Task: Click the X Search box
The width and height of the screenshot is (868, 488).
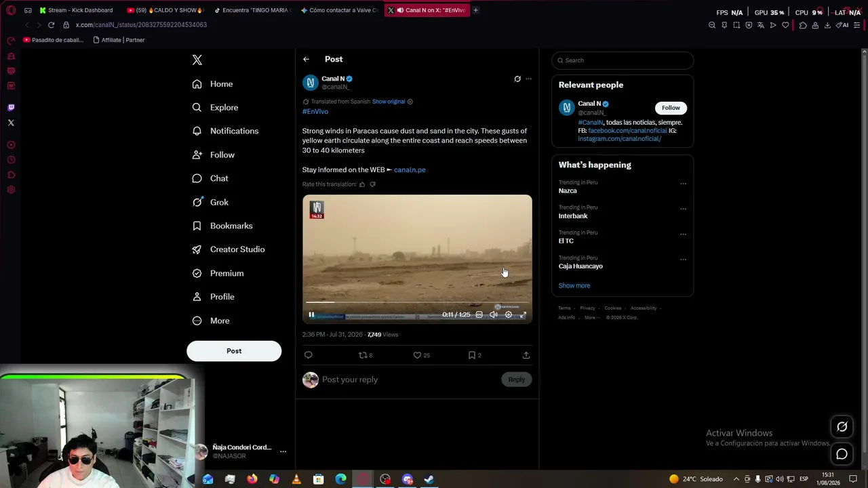Action: pos(623,60)
